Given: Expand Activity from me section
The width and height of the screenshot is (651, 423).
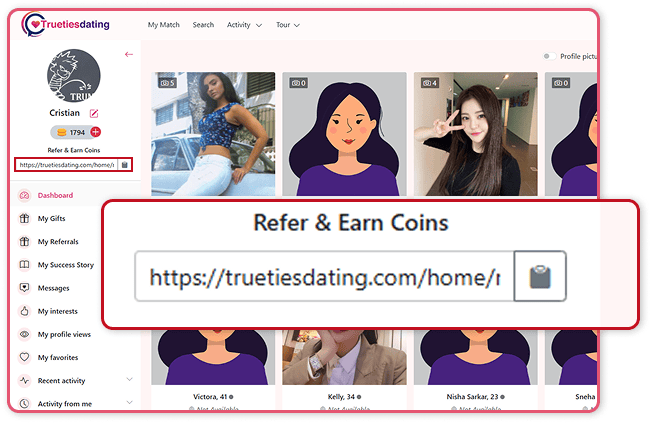Looking at the screenshot, I should coord(130,403).
